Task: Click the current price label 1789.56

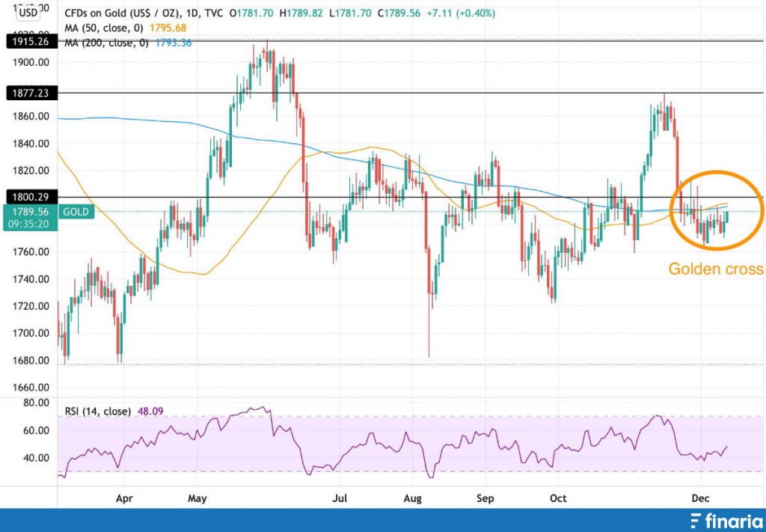Action: point(30,212)
